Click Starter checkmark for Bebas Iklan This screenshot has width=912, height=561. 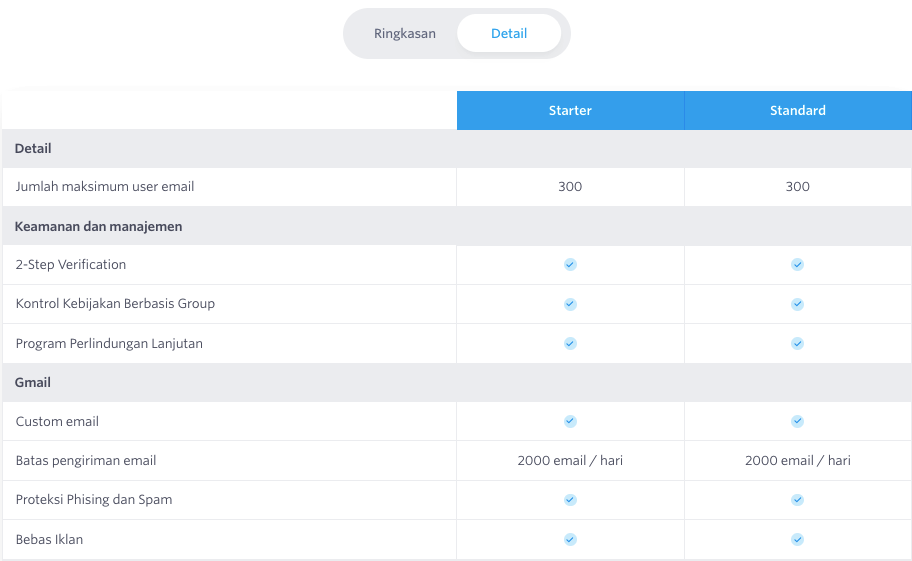(x=571, y=539)
